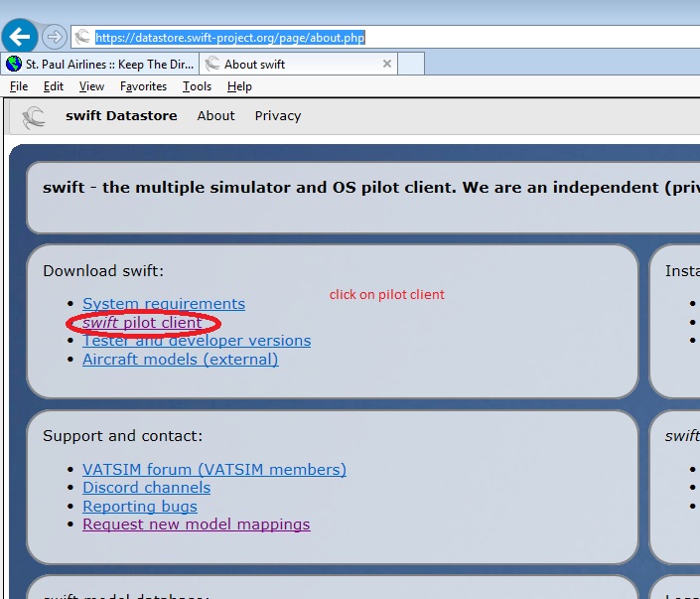Select the About swift tab

pos(298,64)
